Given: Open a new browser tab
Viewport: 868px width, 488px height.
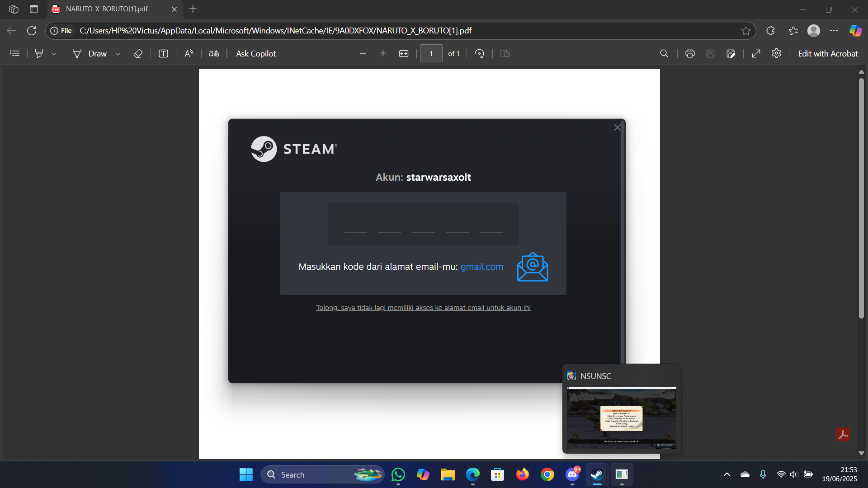Looking at the screenshot, I should point(193,9).
